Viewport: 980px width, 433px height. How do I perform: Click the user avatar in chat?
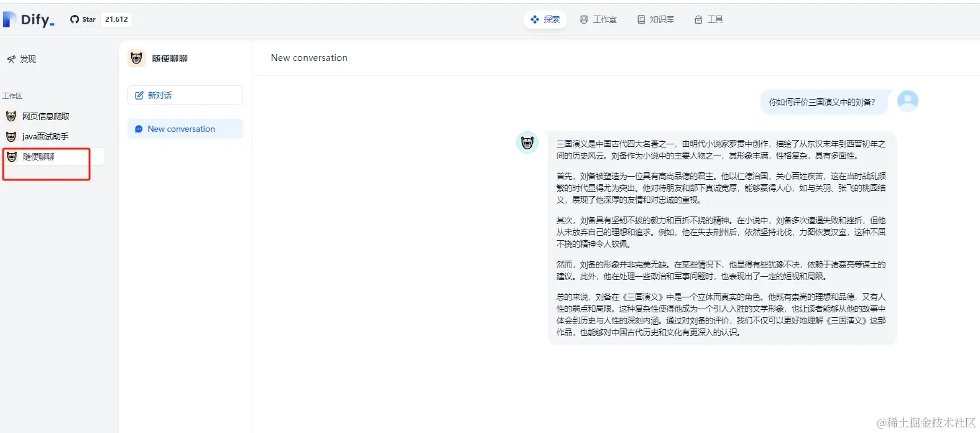908,101
